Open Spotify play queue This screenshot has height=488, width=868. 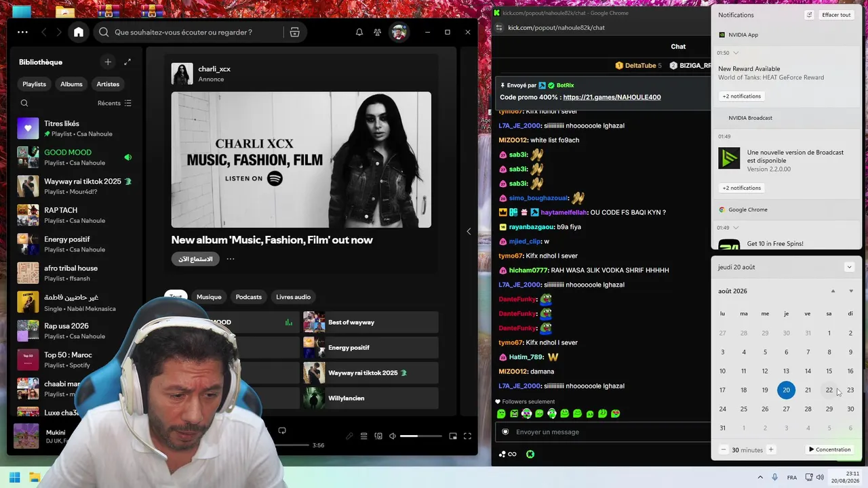pyautogui.click(x=364, y=436)
